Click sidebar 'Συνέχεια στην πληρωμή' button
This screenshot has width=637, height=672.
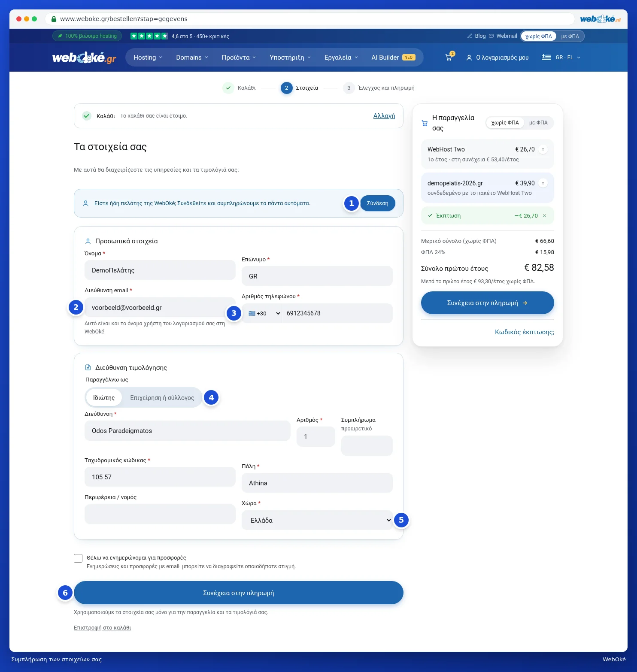(x=488, y=303)
